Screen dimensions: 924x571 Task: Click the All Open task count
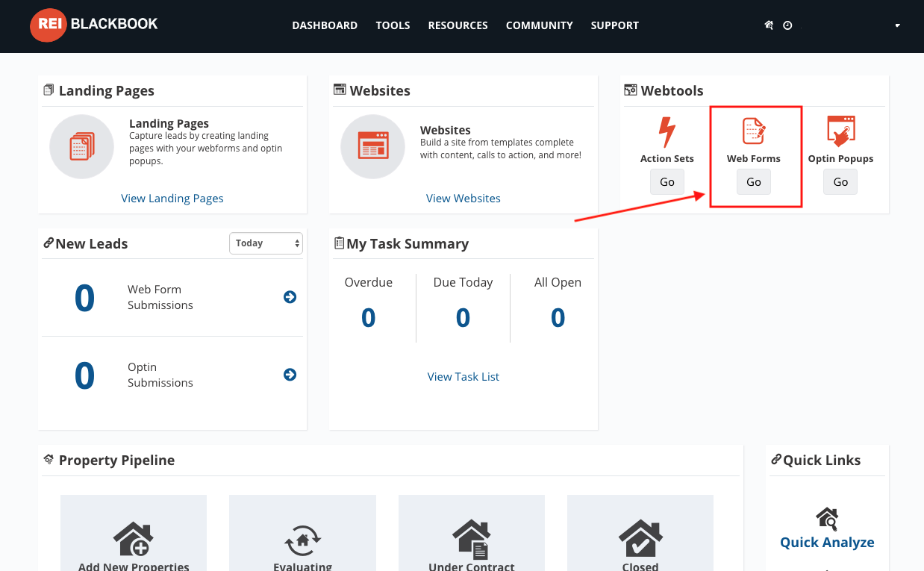tap(558, 318)
